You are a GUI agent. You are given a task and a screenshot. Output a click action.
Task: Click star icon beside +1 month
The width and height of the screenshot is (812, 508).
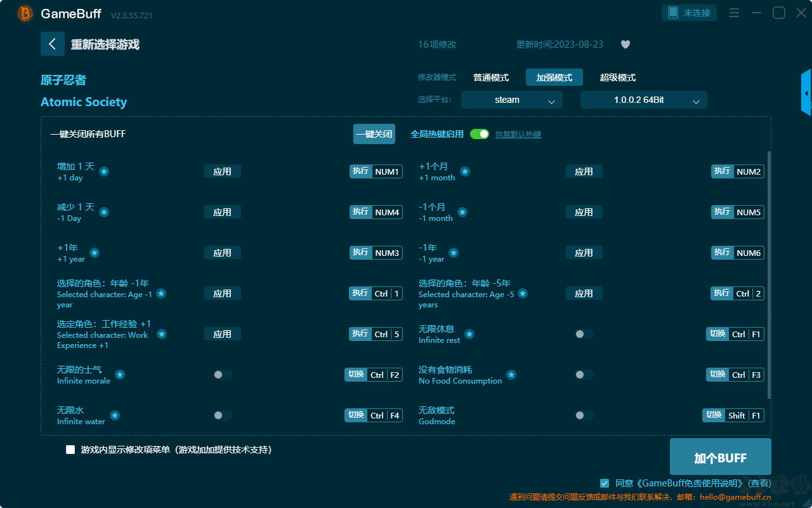pyautogui.click(x=465, y=171)
